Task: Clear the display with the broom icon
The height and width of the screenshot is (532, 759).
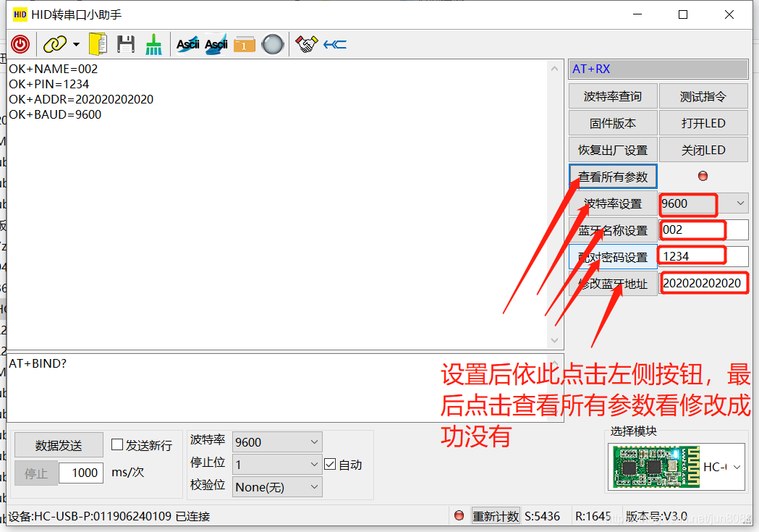Action: (x=153, y=44)
